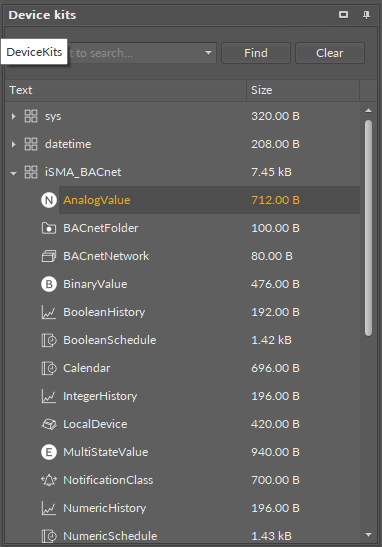Image resolution: width=382 pixels, height=547 pixels.
Task: Click the 1.42 kB size value
Action: [271, 340]
